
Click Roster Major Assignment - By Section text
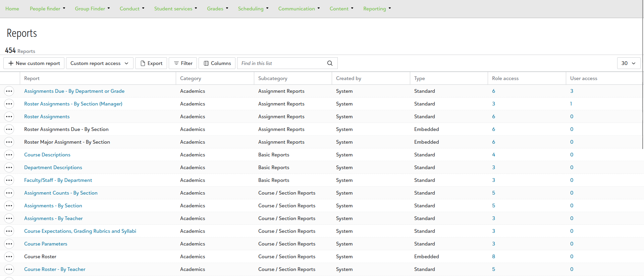pos(67,142)
